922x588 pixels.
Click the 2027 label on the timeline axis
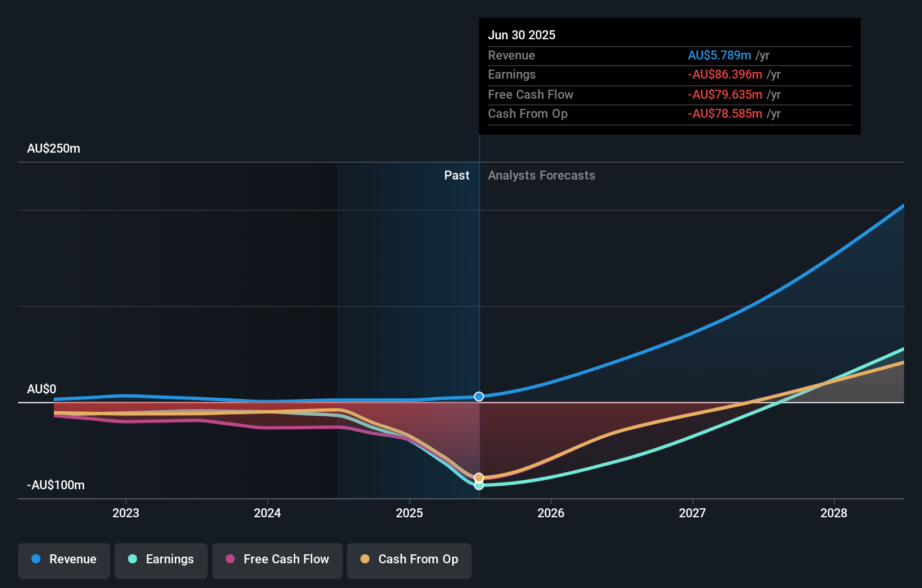point(692,513)
